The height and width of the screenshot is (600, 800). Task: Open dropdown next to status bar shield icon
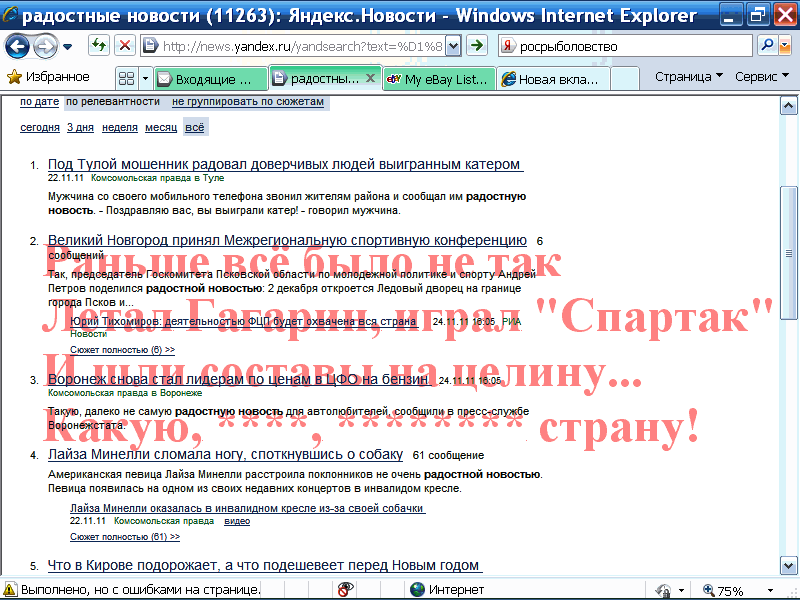pos(681,591)
